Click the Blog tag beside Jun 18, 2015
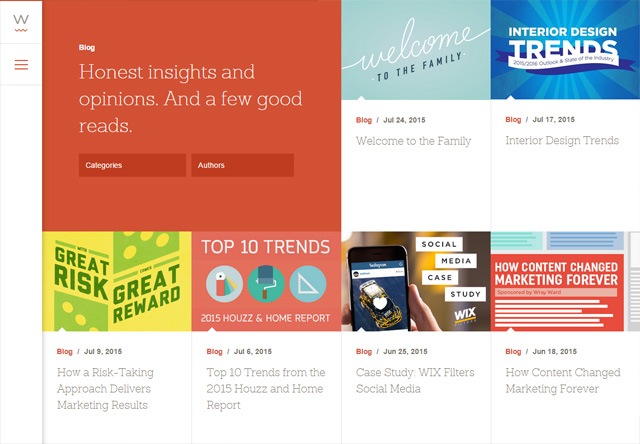This screenshot has height=444, width=640. coord(513,351)
